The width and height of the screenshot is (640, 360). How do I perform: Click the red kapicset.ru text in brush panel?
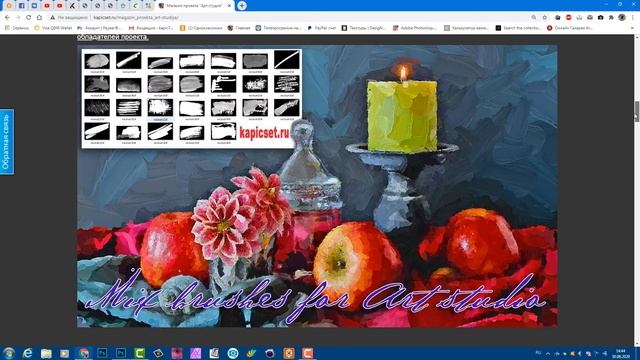pyautogui.click(x=264, y=132)
